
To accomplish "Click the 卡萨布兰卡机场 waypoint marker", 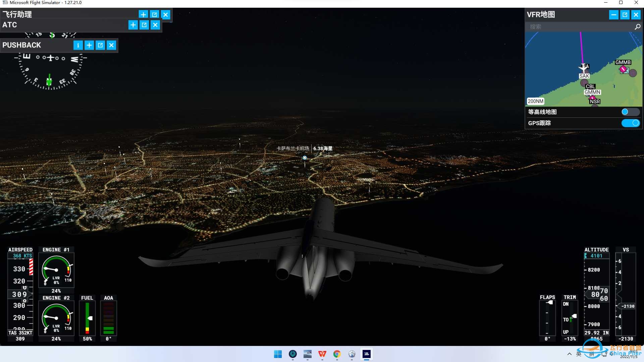I will click(305, 158).
